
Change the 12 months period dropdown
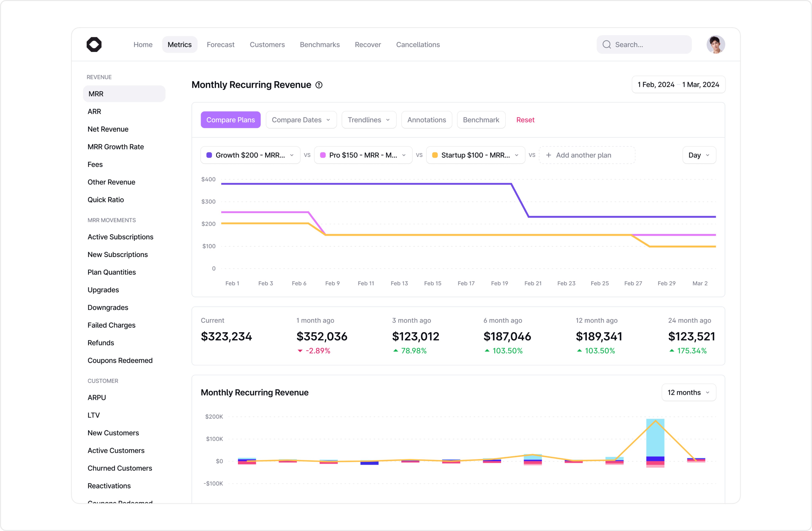pyautogui.click(x=688, y=392)
